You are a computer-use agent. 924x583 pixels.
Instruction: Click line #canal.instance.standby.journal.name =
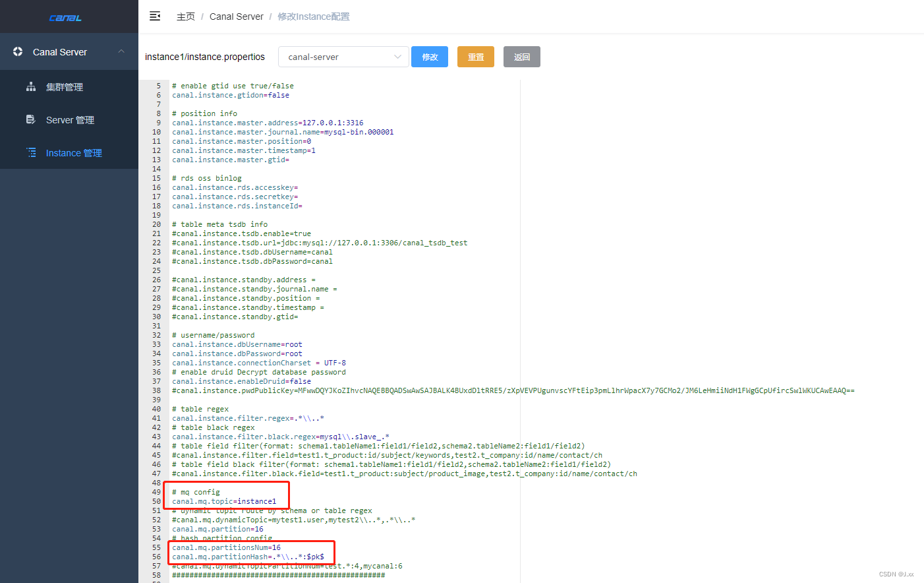(254, 289)
